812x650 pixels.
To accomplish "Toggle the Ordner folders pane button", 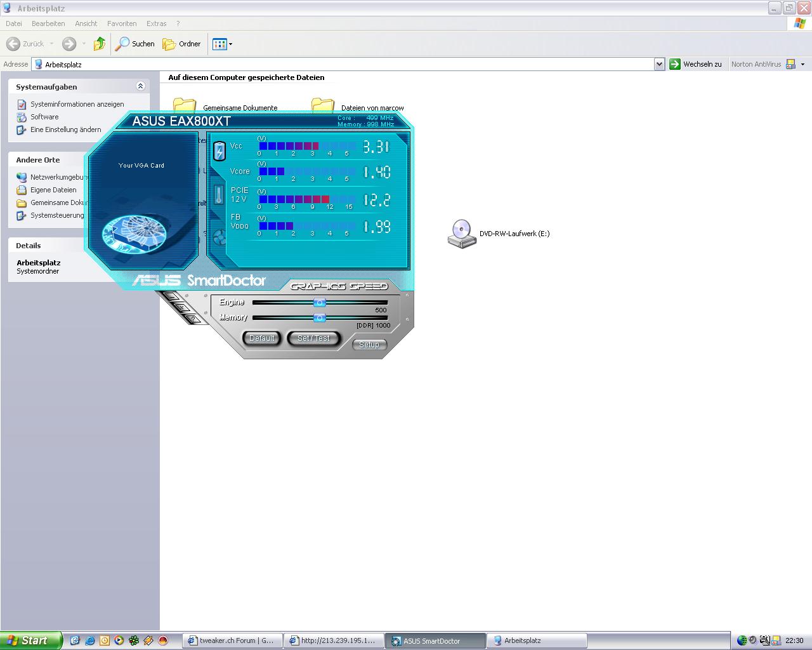I will coord(181,44).
